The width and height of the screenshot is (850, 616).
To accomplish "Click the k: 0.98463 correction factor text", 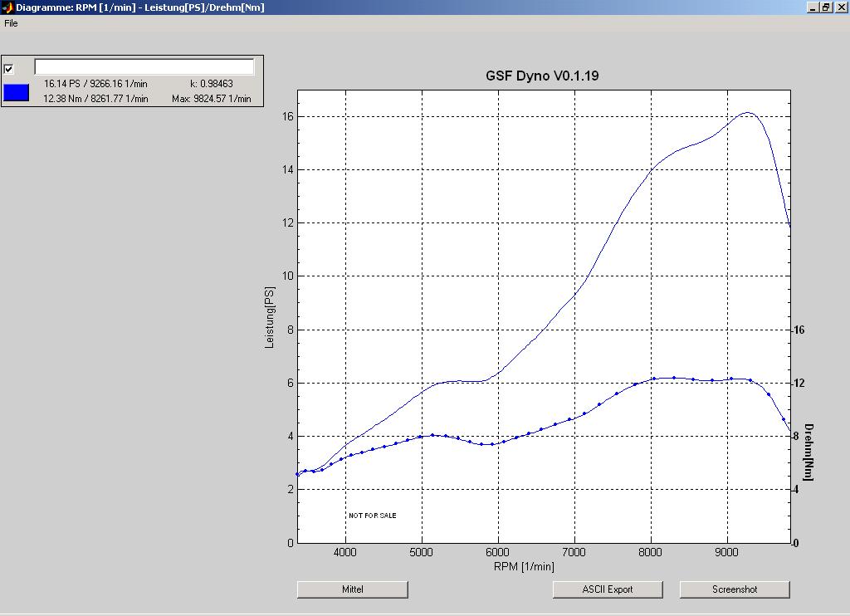I will point(211,84).
